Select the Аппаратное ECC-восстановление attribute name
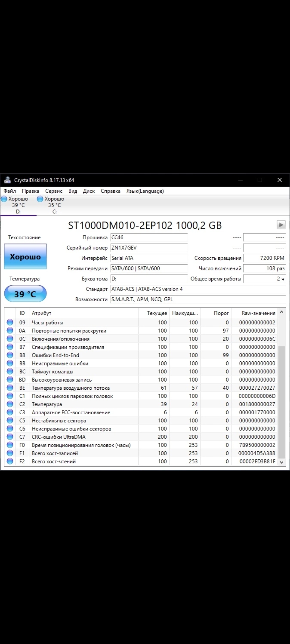Screen dimensions: 290x644 [x=71, y=412]
